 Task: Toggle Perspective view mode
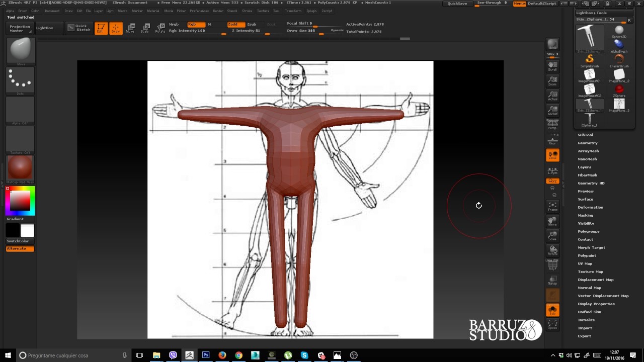(x=552, y=125)
